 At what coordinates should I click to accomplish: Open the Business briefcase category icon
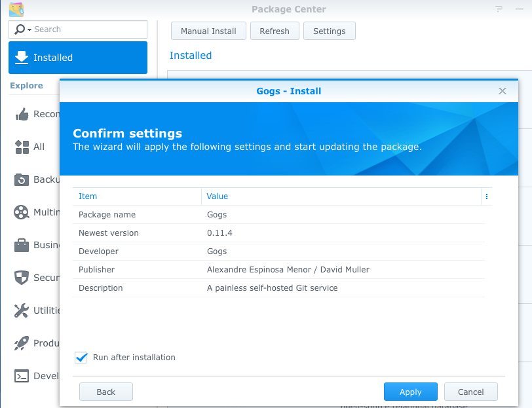pyautogui.click(x=22, y=245)
